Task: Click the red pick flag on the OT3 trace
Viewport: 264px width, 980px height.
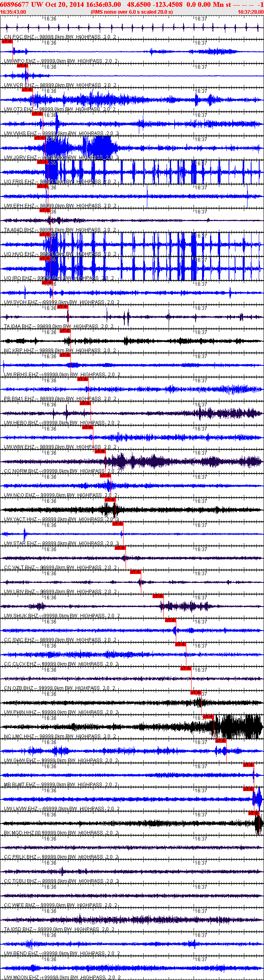Action: (27, 90)
